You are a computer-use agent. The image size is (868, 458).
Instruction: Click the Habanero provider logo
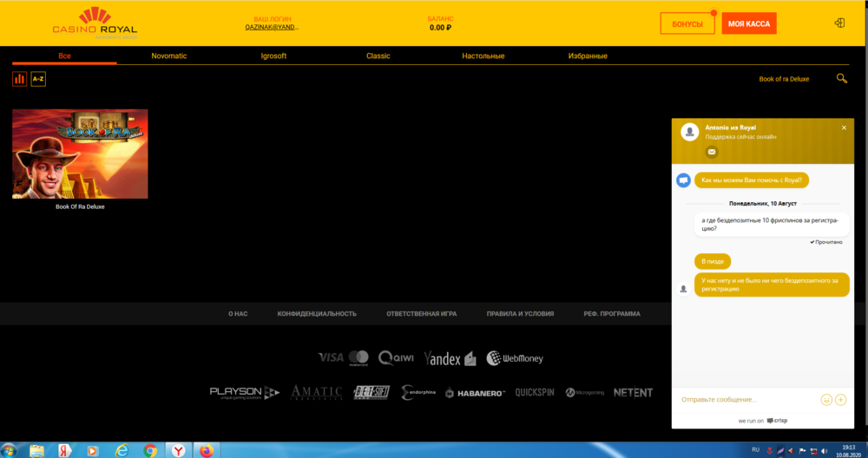click(475, 393)
